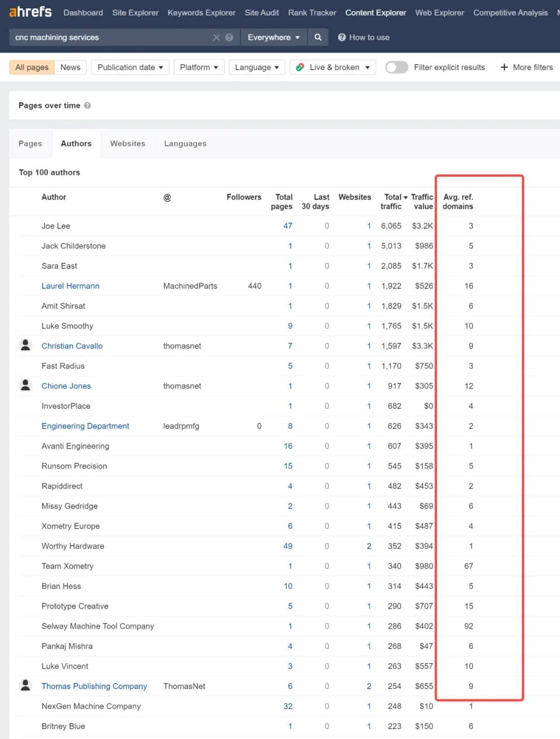Image resolution: width=560 pixels, height=739 pixels.
Task: Click Avg. ref. domains column header
Action: tap(458, 201)
